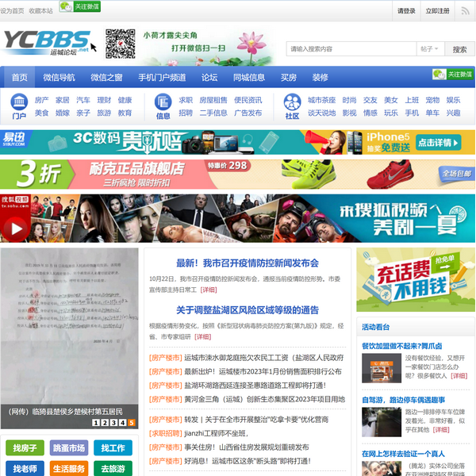476x476 pixels.
Task: Open the 买房 navigation menu item
Action: [x=289, y=78]
